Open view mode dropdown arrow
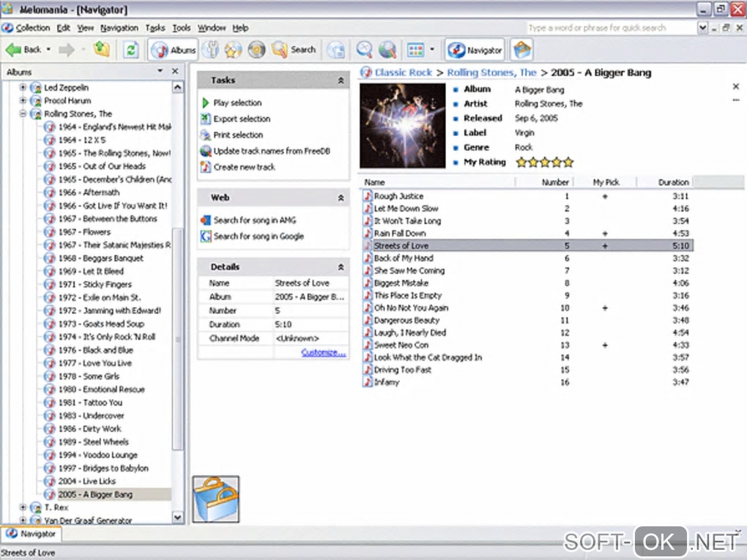This screenshot has height=560, width=747. click(432, 49)
